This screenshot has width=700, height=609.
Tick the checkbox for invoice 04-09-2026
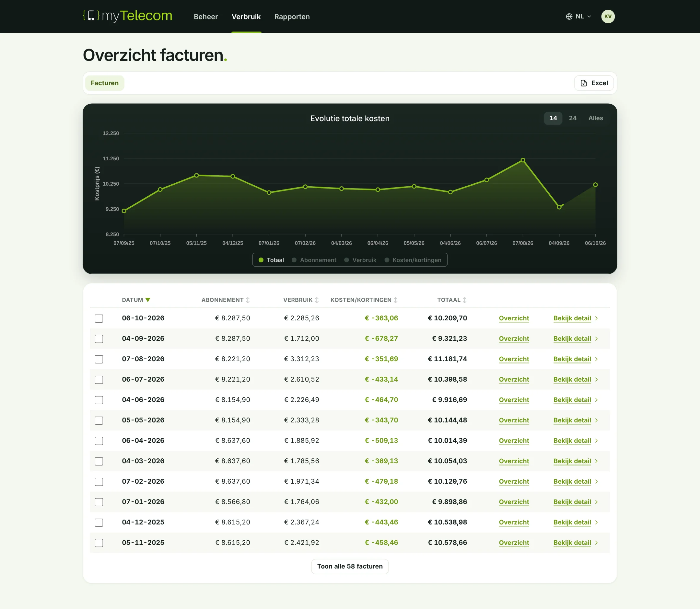(x=99, y=339)
